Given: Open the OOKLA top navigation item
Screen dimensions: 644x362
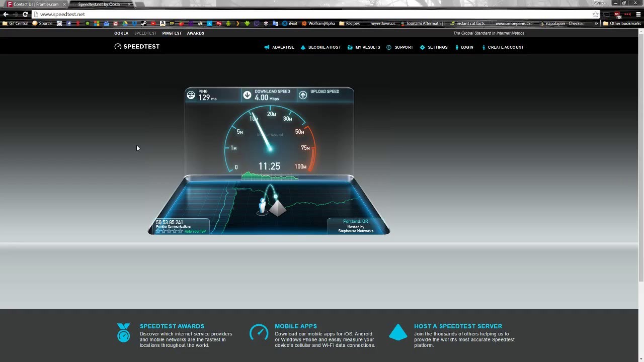Looking at the screenshot, I should pos(121,33).
